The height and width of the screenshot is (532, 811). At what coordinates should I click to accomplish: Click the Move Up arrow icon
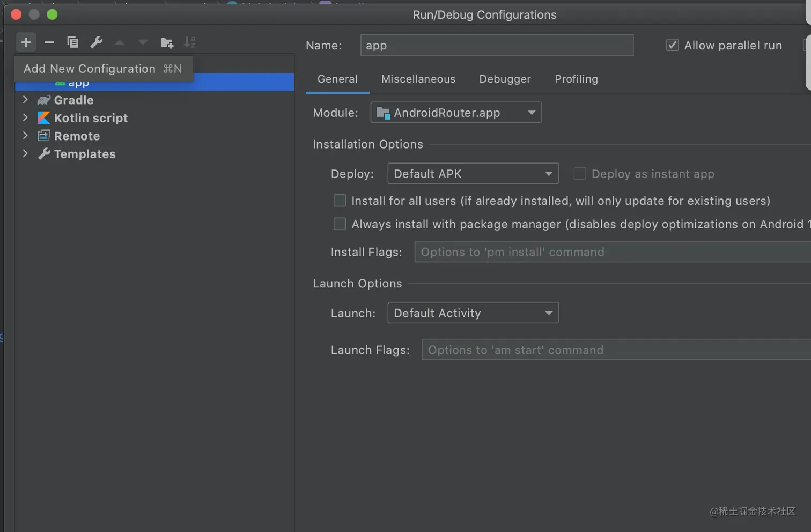[x=120, y=42]
